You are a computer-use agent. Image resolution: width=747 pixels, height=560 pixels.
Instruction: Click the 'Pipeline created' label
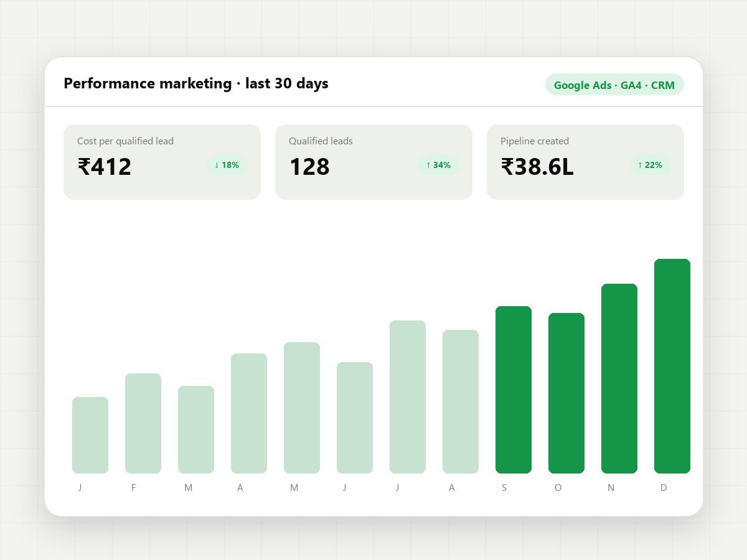pos(535,141)
